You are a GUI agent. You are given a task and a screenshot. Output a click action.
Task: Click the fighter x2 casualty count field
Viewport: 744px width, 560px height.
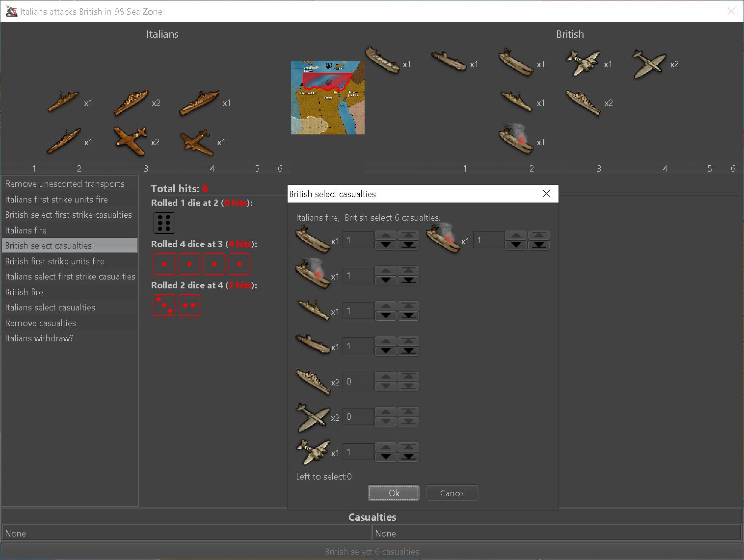click(358, 416)
